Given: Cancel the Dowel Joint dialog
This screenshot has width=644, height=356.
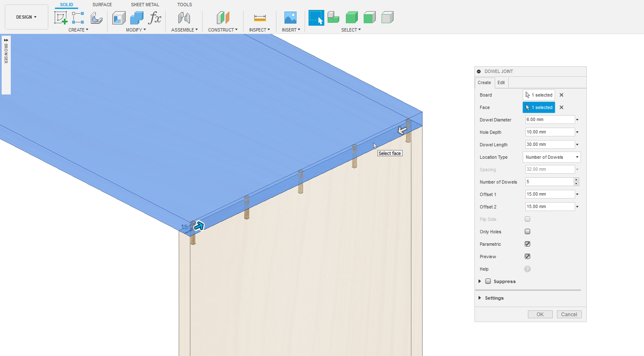Looking at the screenshot, I should (x=569, y=315).
